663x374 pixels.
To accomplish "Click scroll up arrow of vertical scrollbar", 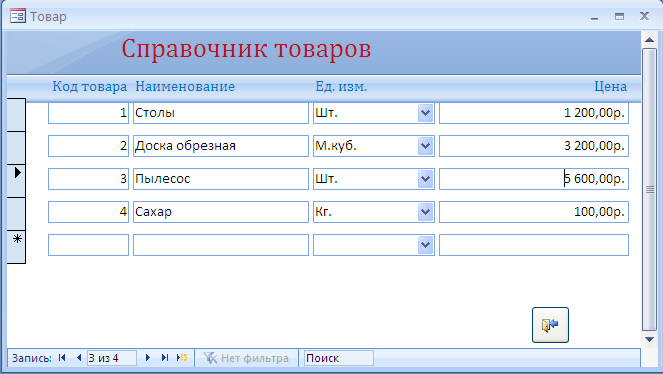I will [x=649, y=40].
